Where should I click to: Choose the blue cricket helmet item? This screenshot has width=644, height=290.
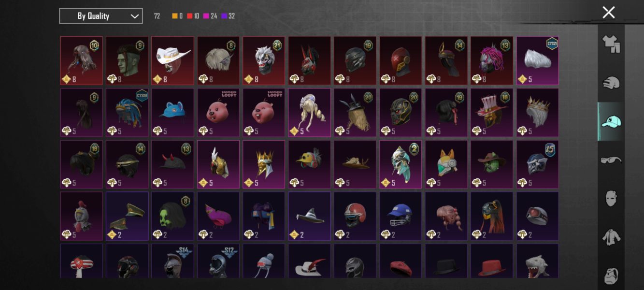401,216
